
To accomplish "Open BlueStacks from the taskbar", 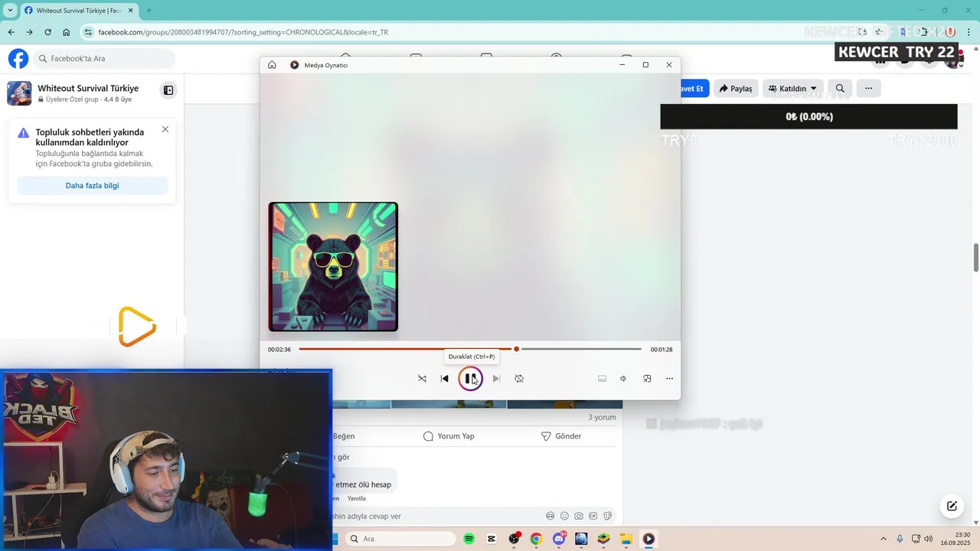I will (603, 539).
